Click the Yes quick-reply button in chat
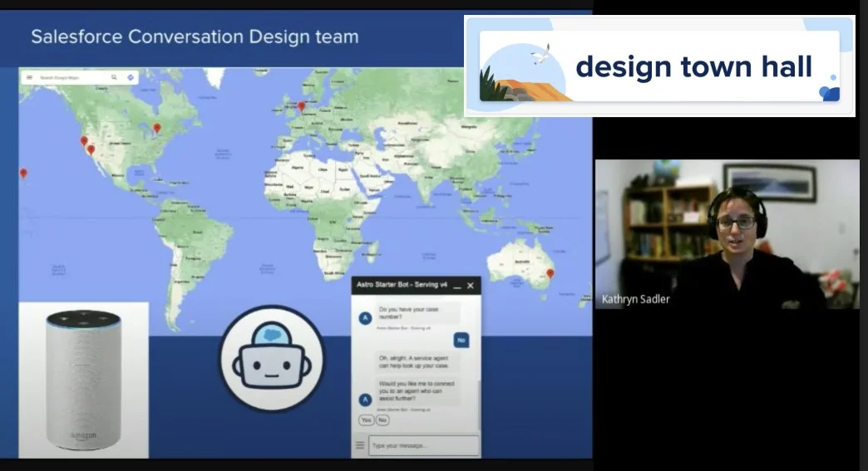The width and height of the screenshot is (868, 471). click(367, 420)
